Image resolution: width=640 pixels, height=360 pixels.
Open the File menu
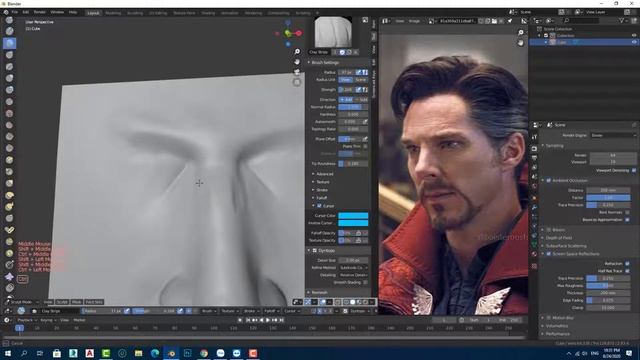[15, 12]
